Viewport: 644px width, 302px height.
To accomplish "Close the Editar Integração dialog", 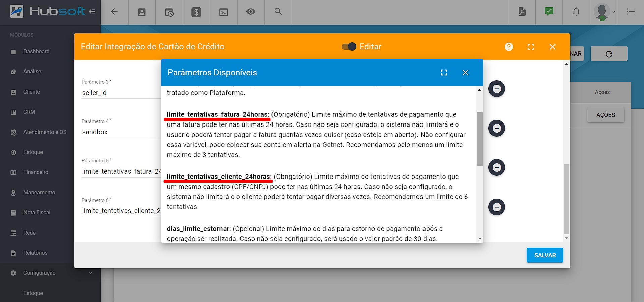I will tap(553, 47).
